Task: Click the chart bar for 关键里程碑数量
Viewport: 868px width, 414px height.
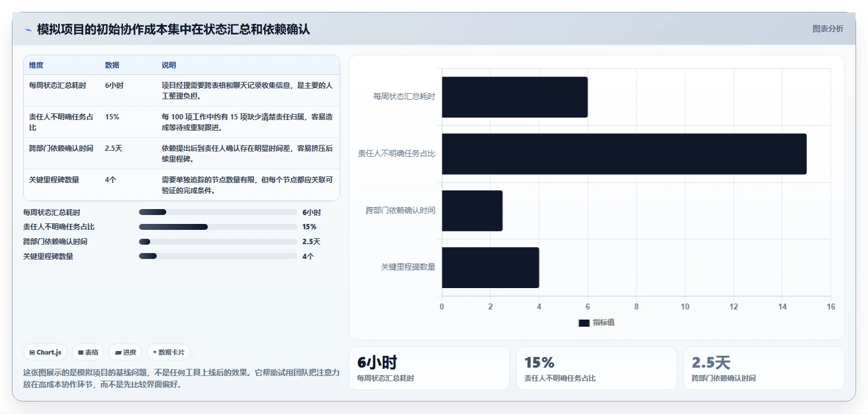Action: click(490, 268)
